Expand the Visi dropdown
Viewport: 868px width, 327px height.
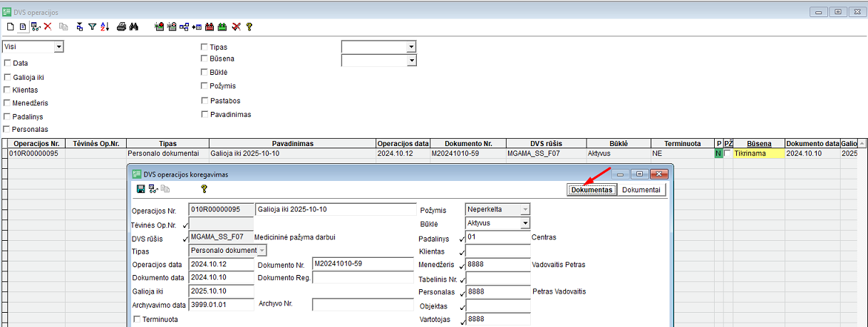(58, 46)
